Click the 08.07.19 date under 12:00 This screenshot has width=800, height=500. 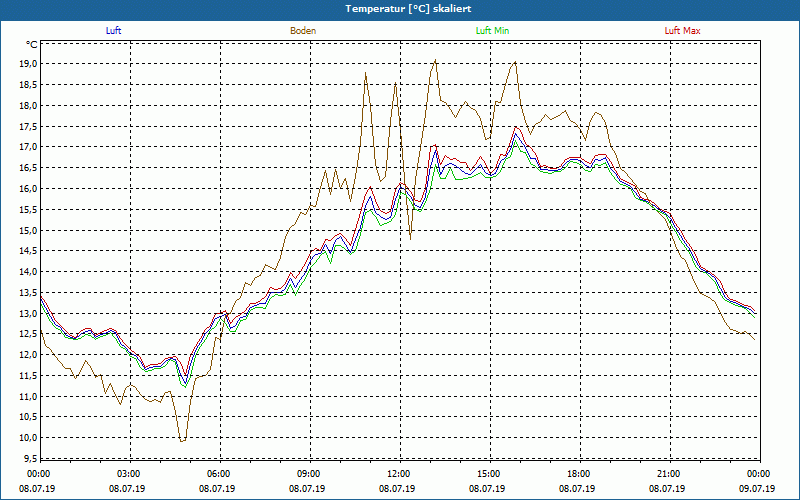pos(397,489)
